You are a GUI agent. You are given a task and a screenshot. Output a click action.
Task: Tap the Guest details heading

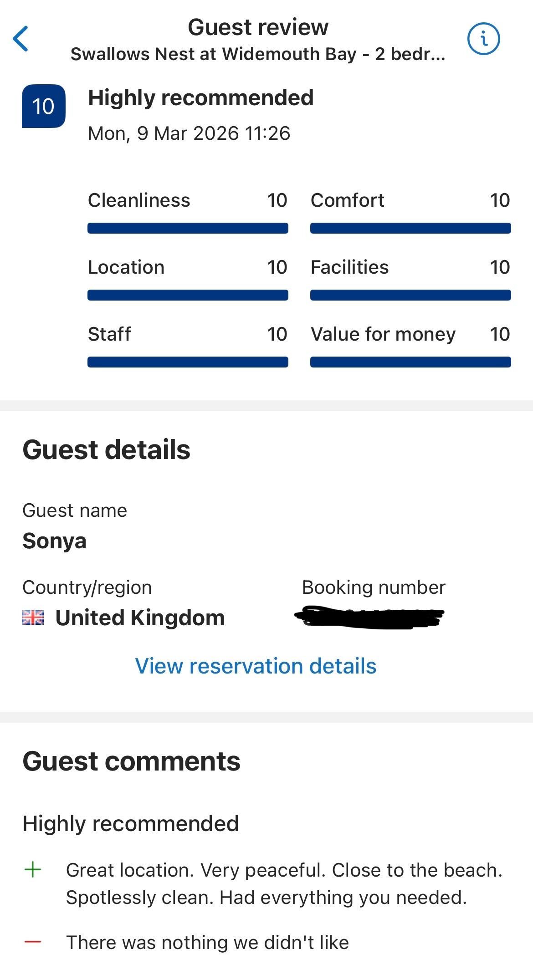106,450
